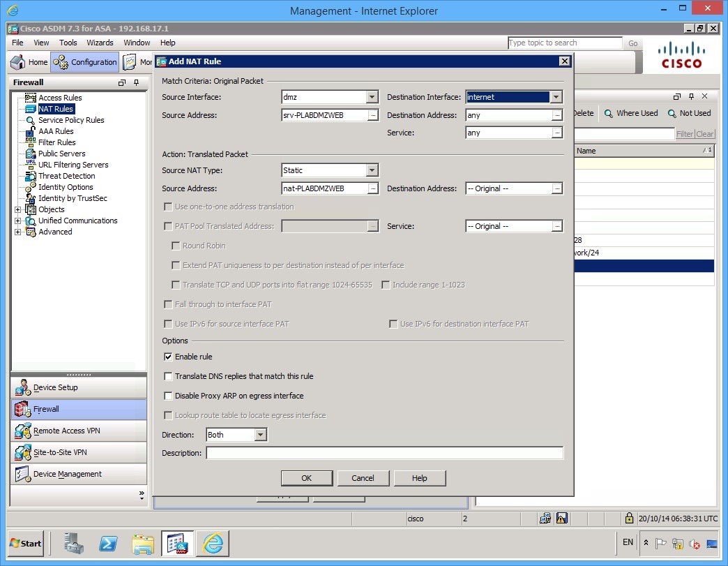Image resolution: width=728 pixels, height=566 pixels.
Task: Uncheck the Enable rule checkbox
Action: point(167,357)
